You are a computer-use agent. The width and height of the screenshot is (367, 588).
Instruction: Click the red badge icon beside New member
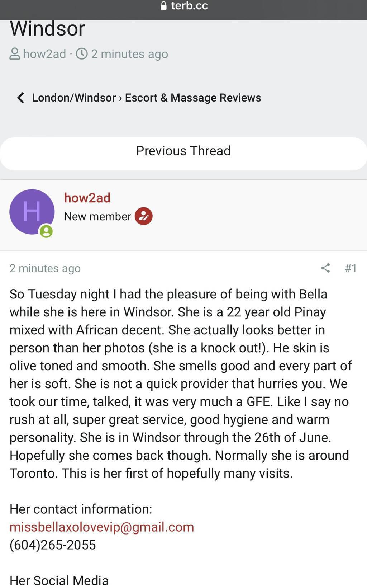point(144,216)
